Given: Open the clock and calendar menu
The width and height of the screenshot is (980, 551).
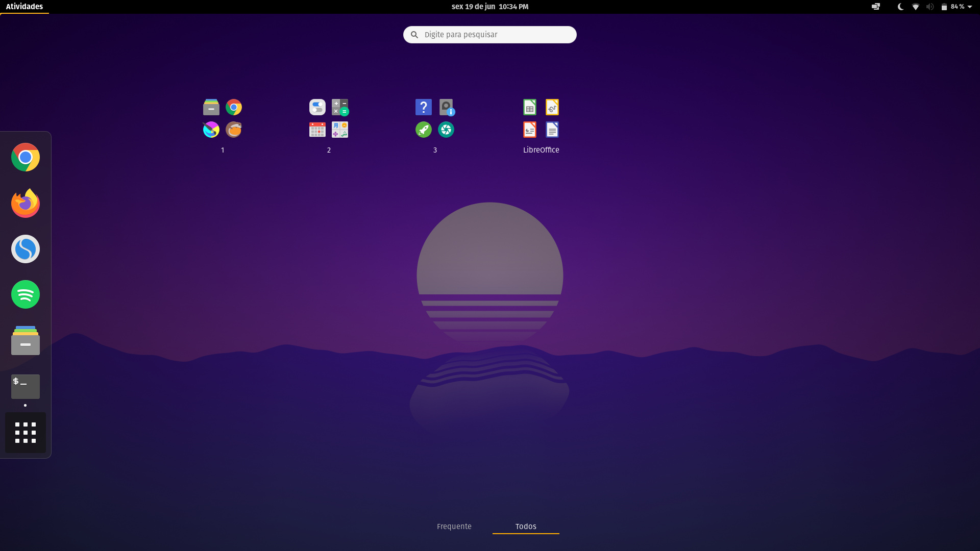Looking at the screenshot, I should pos(489,7).
